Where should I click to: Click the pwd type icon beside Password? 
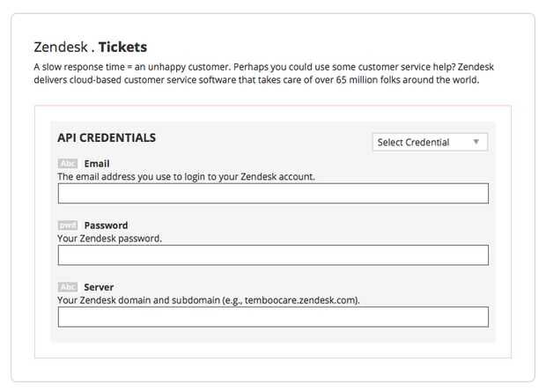click(68, 226)
